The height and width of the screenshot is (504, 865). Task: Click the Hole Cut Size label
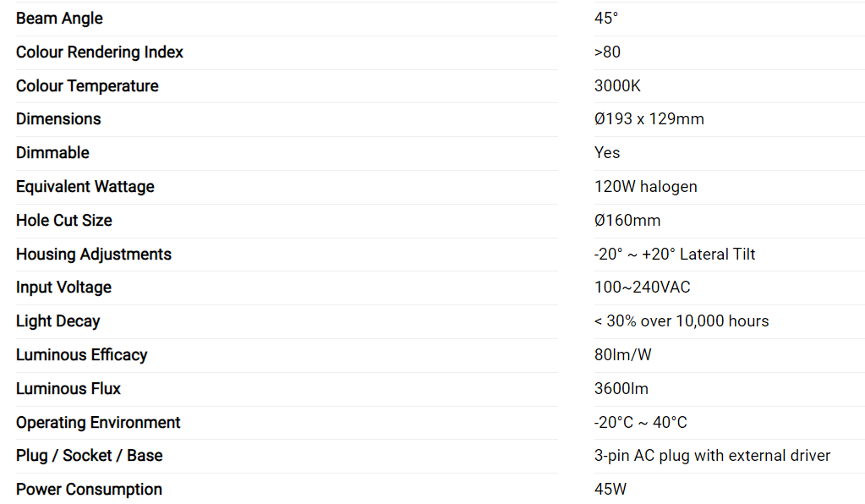tap(64, 221)
